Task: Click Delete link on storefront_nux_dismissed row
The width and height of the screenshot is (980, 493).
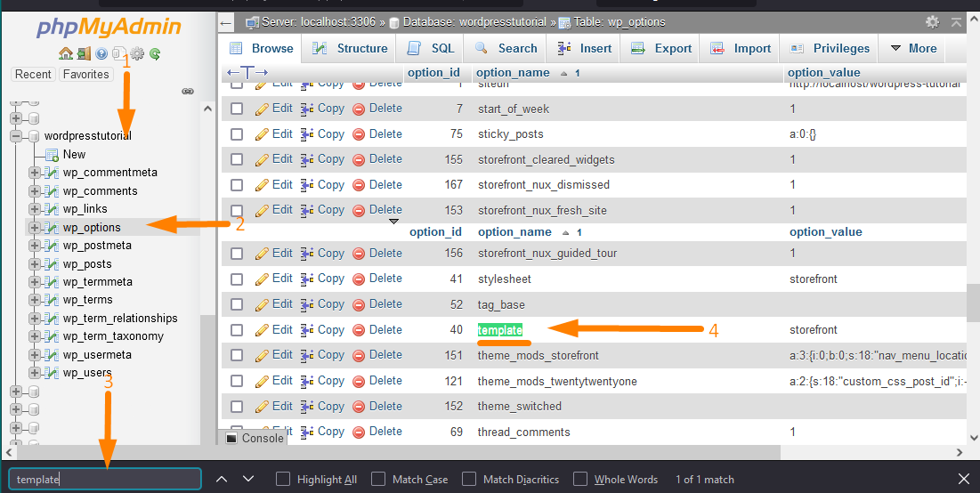Action: pos(385,185)
